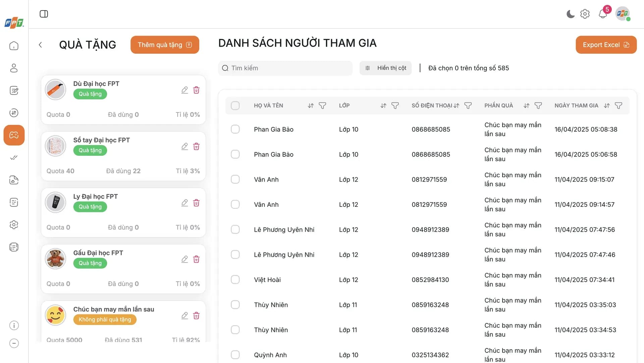Screen dimensions: 644x363
Task: Open filter for Lớp column
Action: (x=395, y=106)
